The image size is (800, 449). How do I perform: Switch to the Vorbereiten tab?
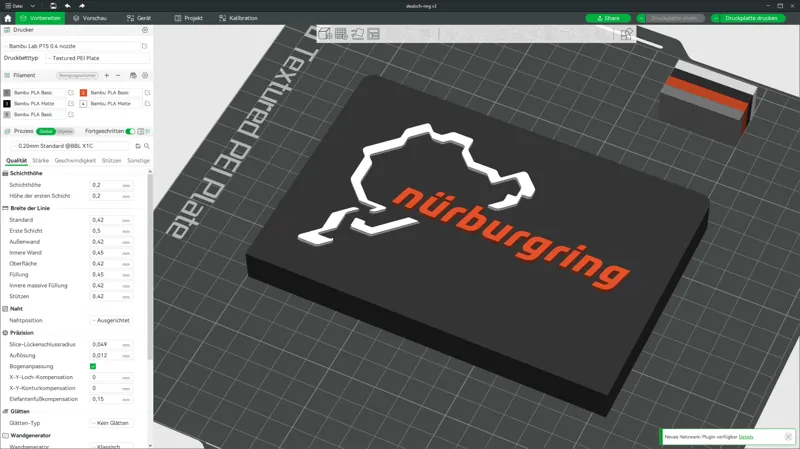tap(40, 18)
